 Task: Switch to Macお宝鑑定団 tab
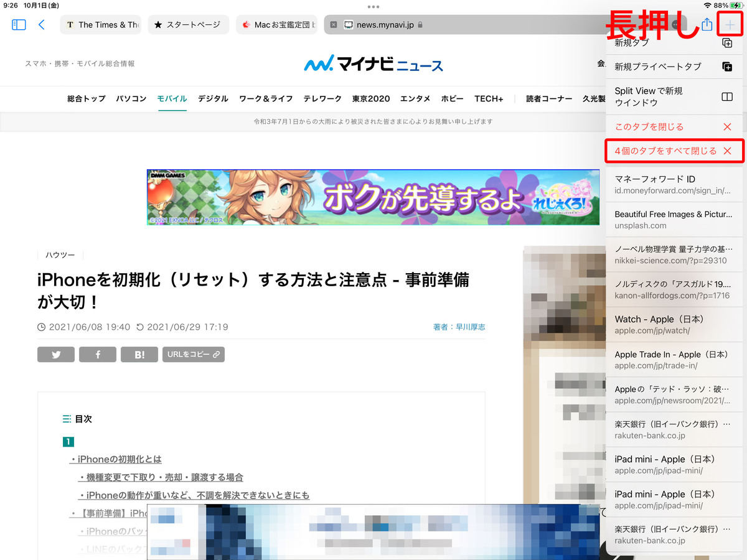(x=276, y=25)
